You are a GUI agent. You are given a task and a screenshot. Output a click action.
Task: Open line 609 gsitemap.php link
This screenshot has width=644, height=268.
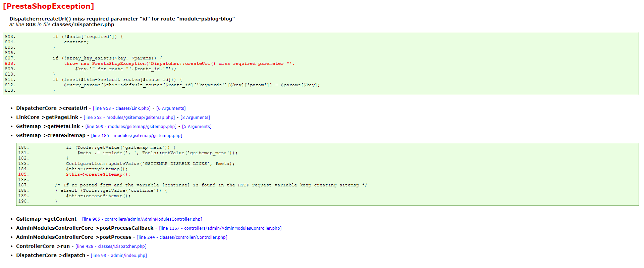[131, 127]
